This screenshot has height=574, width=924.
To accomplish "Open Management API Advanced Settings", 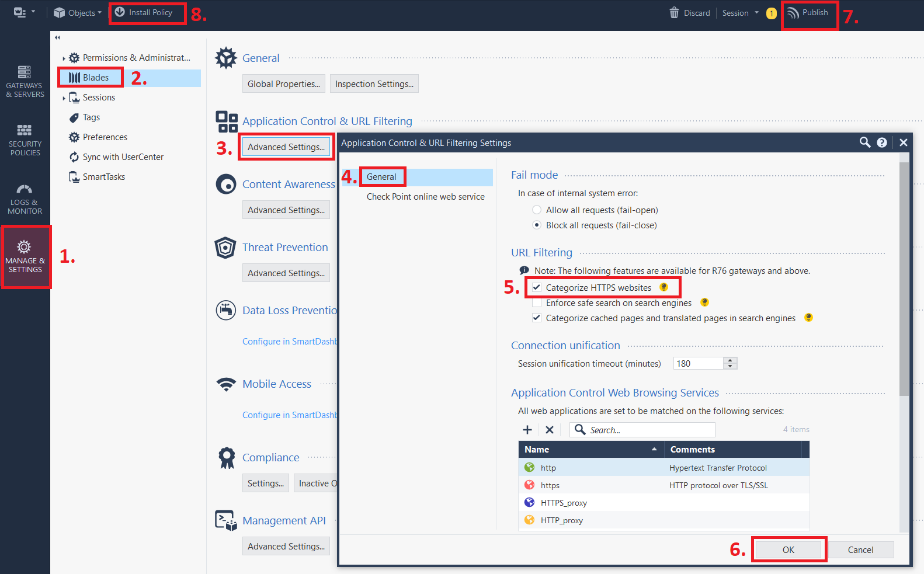I will (x=286, y=546).
